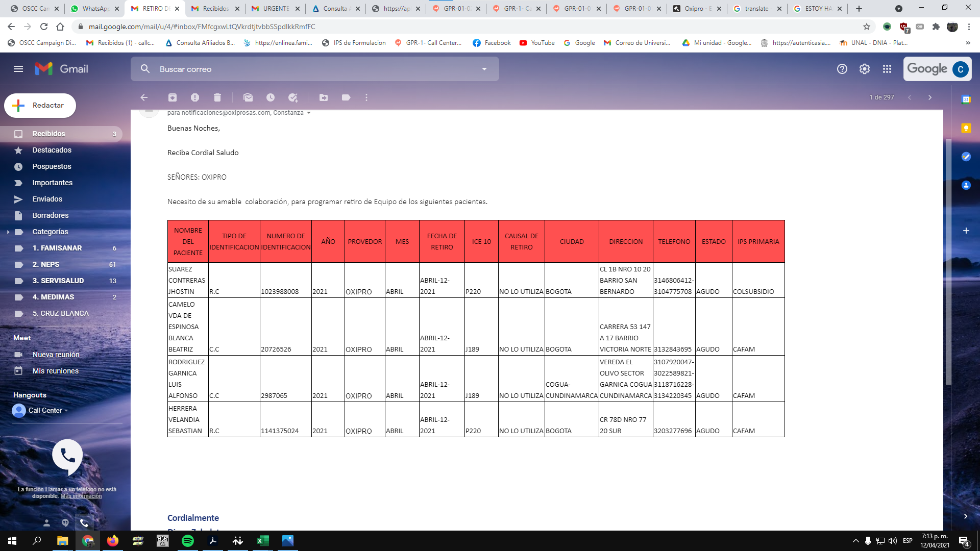Open Spotify from the taskbar
Screen dimensions: 980x551
188,541
